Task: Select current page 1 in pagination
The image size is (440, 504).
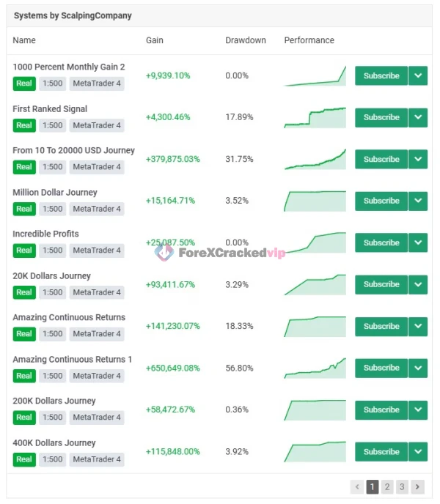Action: [373, 486]
